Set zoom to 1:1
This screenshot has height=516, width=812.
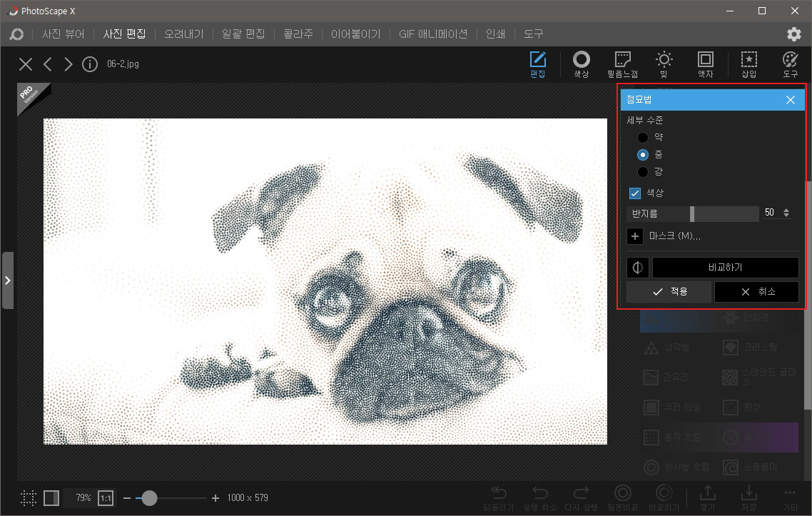[106, 498]
